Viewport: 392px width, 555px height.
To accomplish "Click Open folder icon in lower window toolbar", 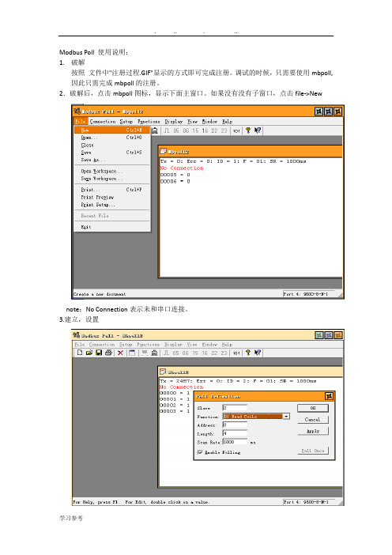I will (x=89, y=353).
